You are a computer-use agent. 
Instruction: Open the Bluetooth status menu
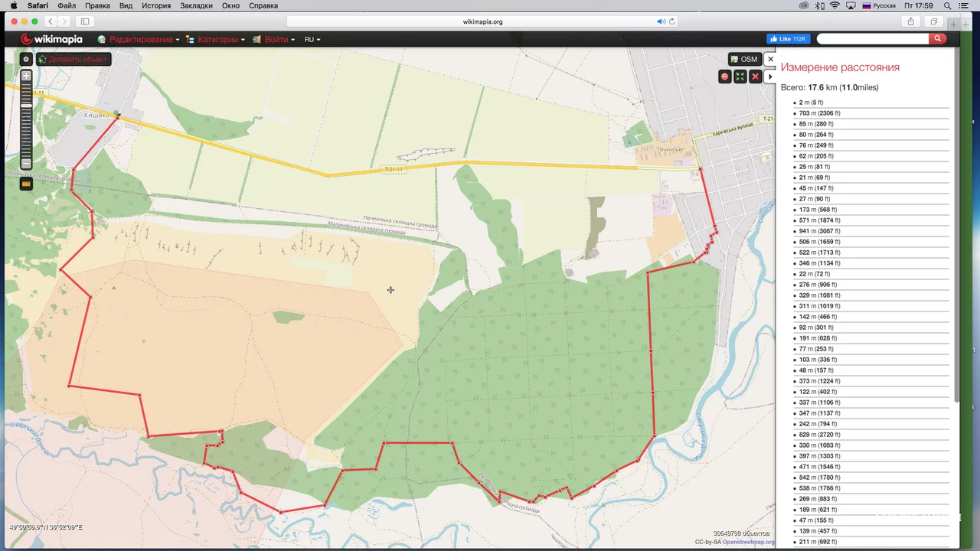[x=820, y=5]
